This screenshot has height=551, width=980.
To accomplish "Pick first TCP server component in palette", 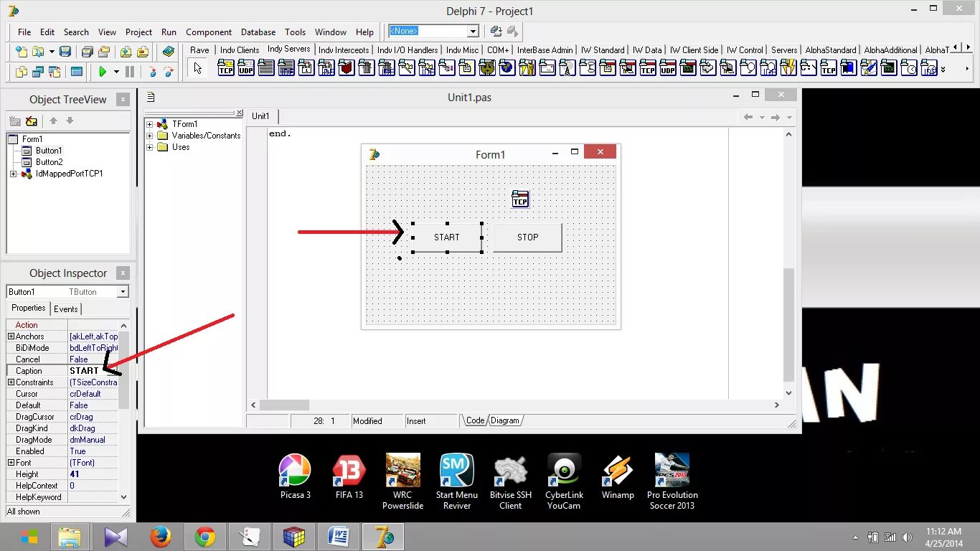I will click(x=226, y=68).
